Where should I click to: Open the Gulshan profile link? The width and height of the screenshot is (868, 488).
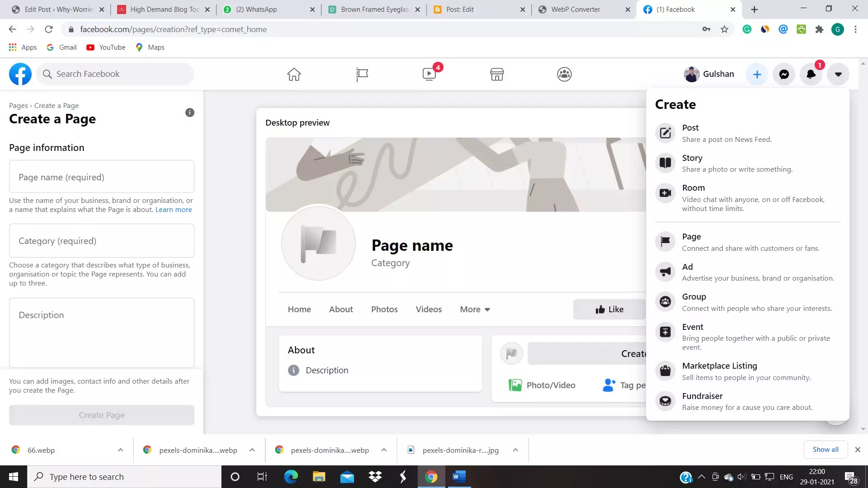tap(709, 74)
